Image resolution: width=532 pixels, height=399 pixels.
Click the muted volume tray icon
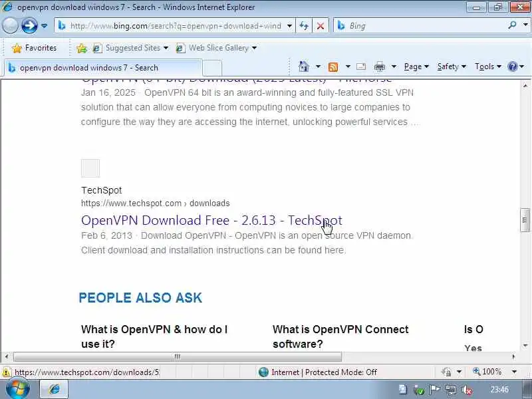pos(467,390)
